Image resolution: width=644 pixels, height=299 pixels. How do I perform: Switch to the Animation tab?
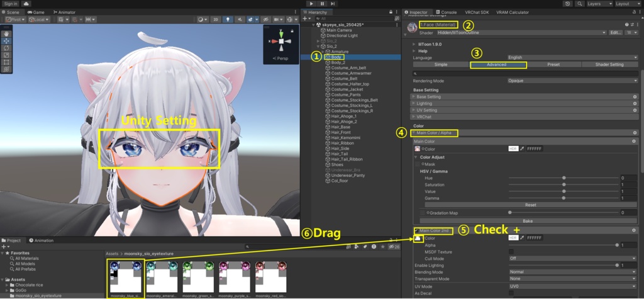[x=41, y=240]
